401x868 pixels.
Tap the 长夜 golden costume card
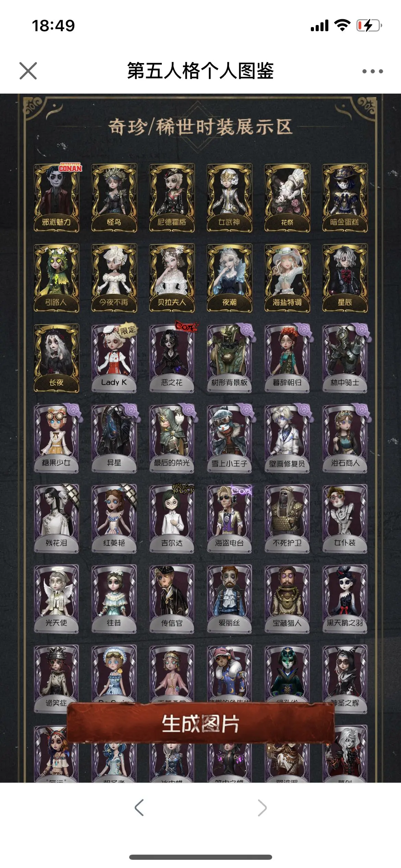click(x=57, y=358)
